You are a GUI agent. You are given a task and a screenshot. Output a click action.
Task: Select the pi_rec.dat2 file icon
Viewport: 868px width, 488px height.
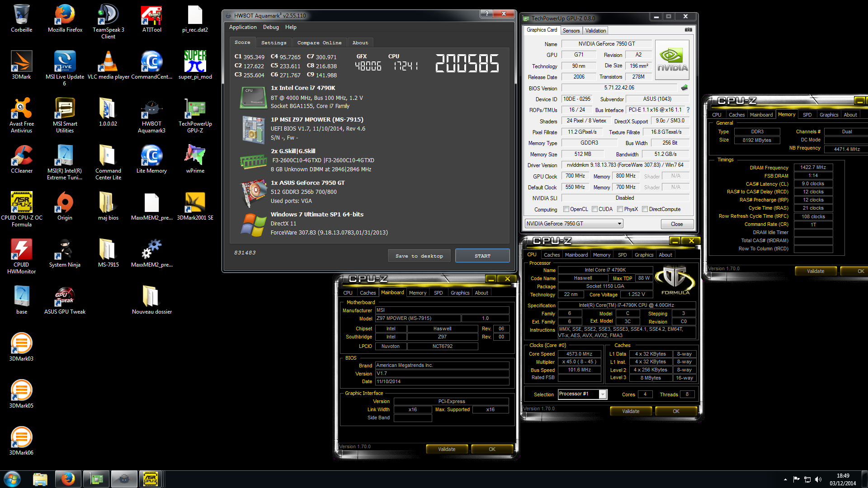coord(195,18)
